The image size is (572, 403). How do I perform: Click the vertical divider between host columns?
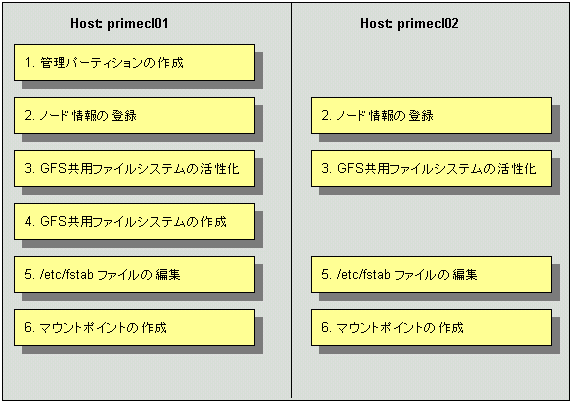[291, 201]
